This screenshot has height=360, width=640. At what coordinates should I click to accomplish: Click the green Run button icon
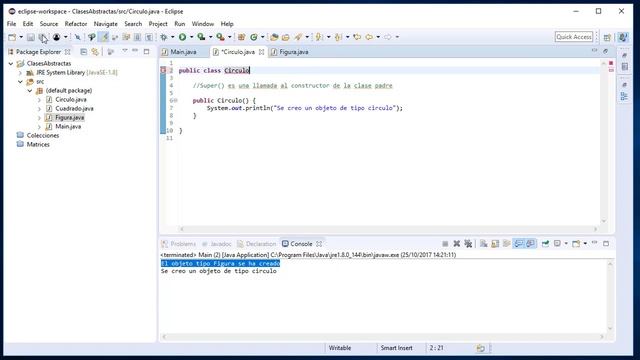tap(182, 37)
